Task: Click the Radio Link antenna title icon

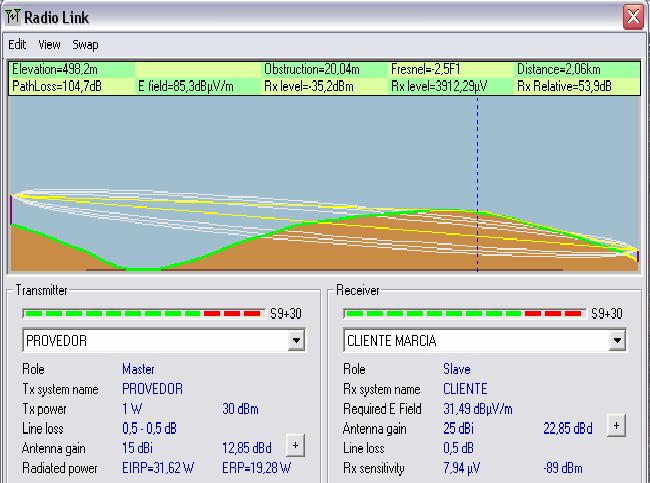Action: (x=12, y=17)
